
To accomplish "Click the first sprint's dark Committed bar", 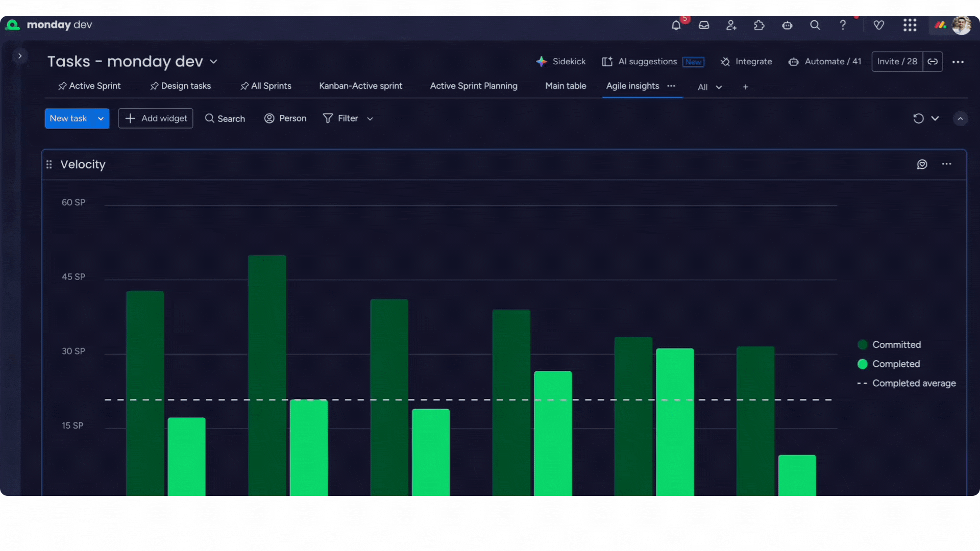I will (145, 393).
